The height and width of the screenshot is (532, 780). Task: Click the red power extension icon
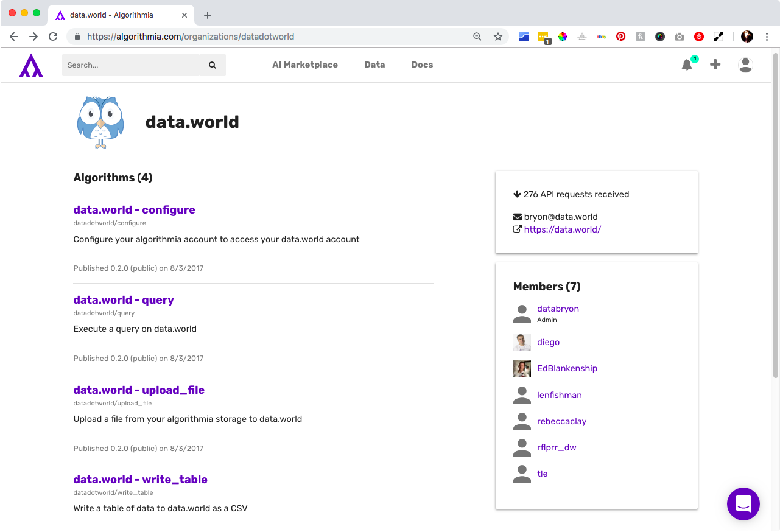[699, 37]
